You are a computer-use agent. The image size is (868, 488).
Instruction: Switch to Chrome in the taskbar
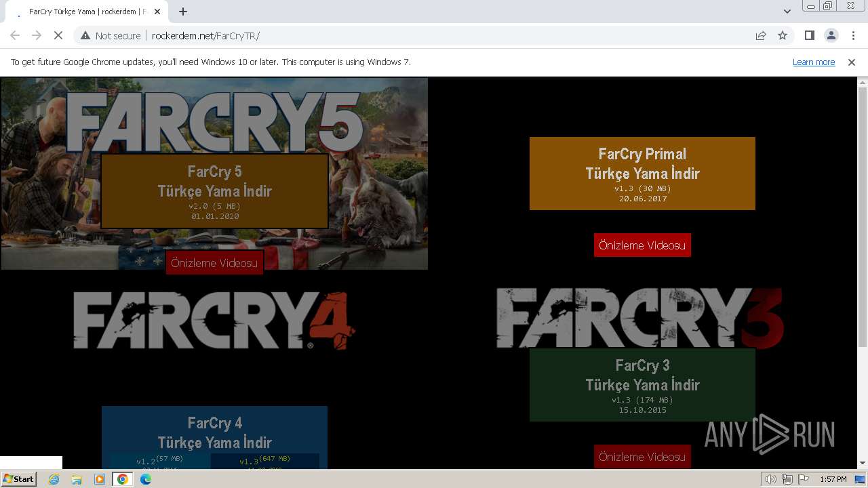pos(123,479)
